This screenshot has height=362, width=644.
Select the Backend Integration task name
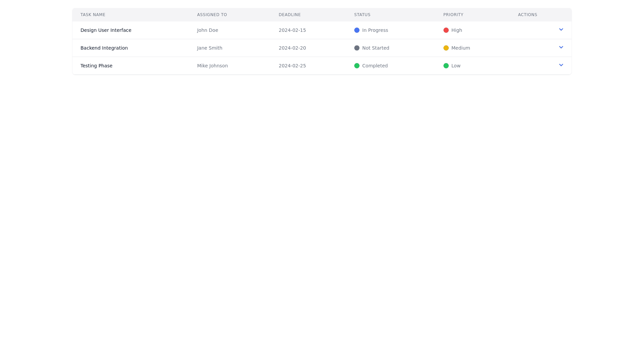pyautogui.click(x=104, y=48)
